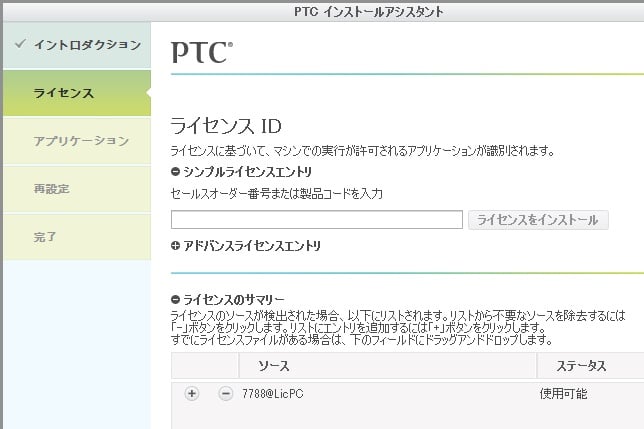644x429 pixels.
Task: Click the PTC logo
Action: [201, 53]
